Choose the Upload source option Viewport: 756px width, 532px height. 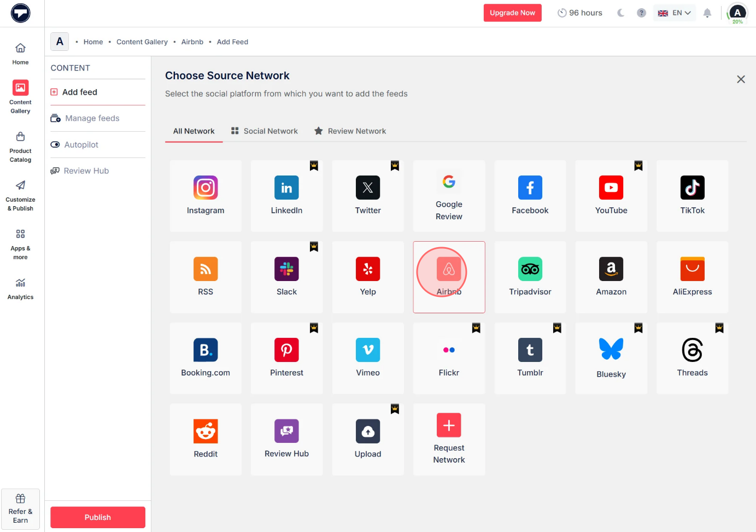click(368, 440)
